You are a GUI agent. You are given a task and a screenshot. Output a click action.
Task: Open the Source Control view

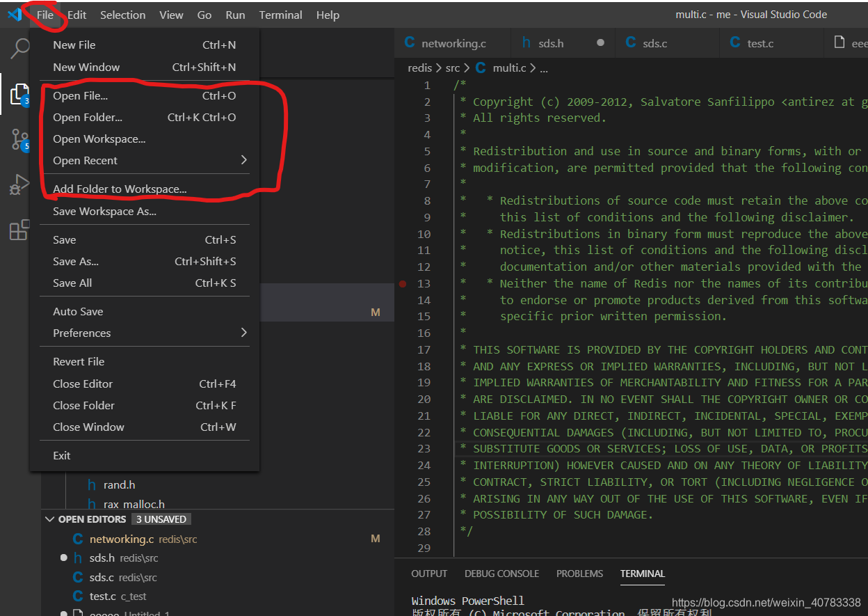point(19,139)
